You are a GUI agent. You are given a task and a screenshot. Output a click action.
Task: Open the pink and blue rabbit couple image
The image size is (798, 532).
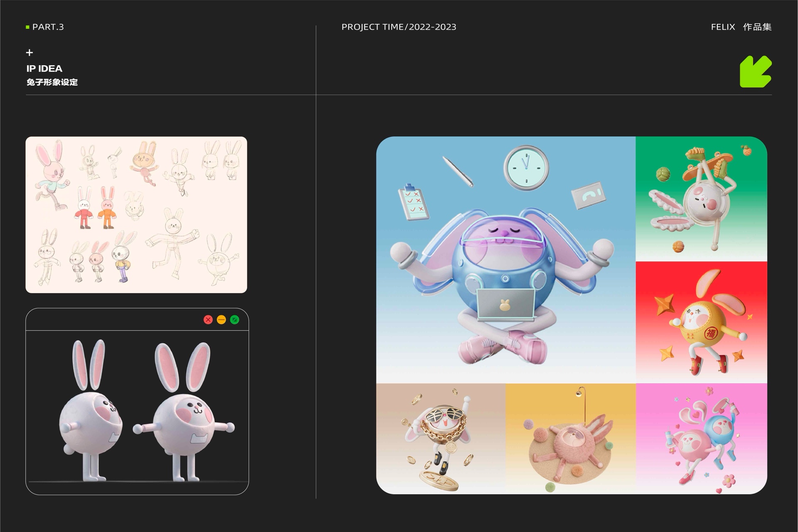click(x=702, y=438)
